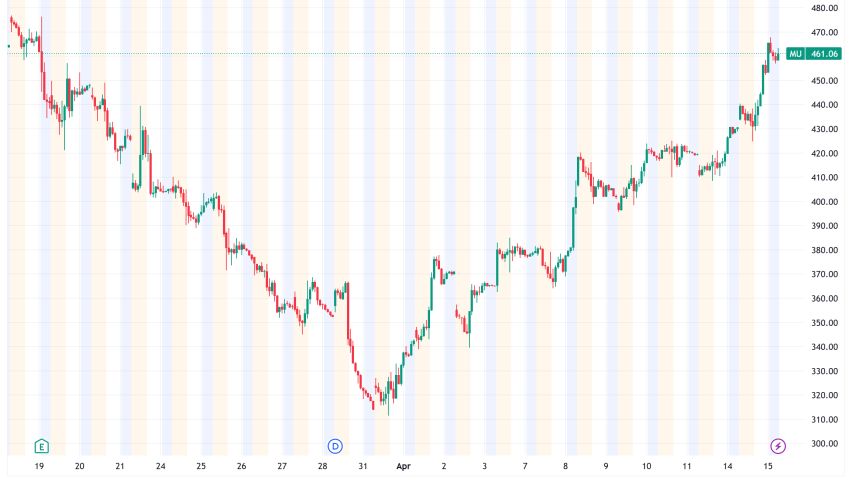Viewport: 852px width, 485px height.
Task: Click the purple lightning bolt event icon
Action: pos(777,445)
